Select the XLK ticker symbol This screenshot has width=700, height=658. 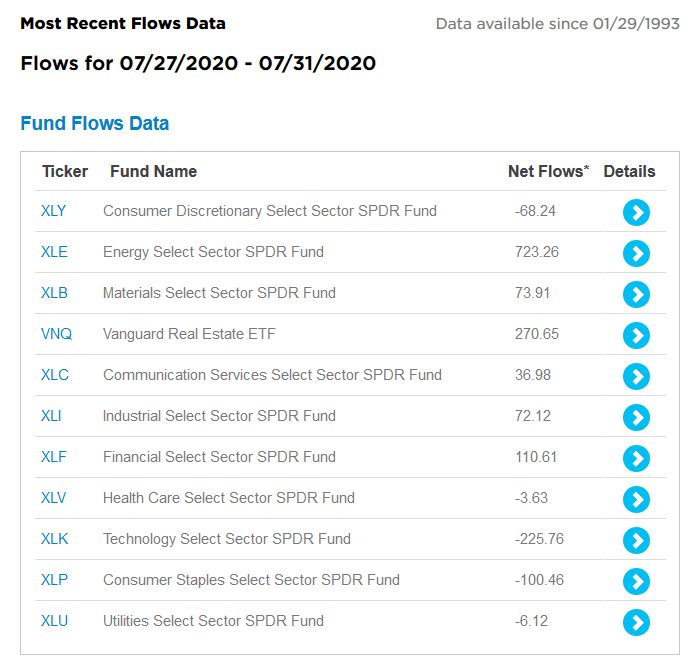tap(54, 539)
